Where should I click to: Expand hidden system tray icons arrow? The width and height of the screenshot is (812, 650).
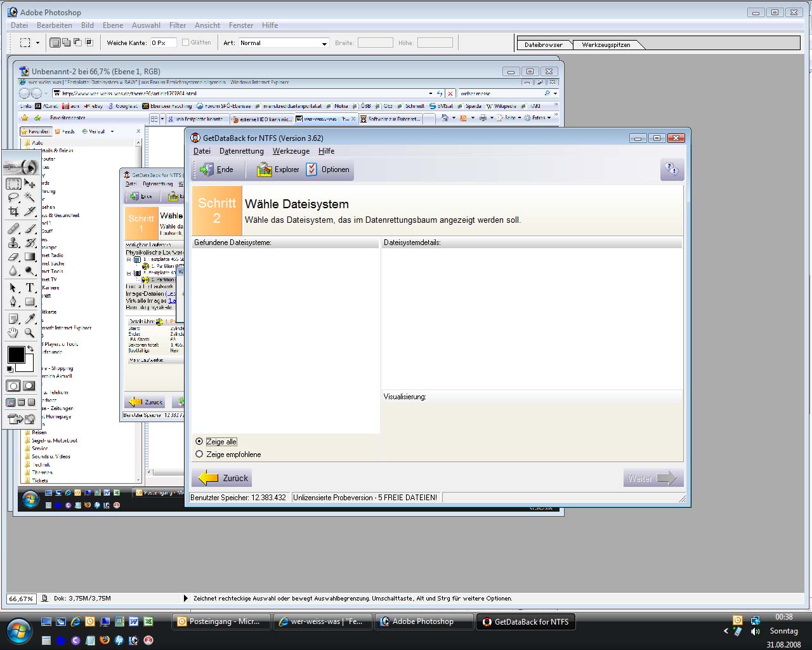[726, 631]
